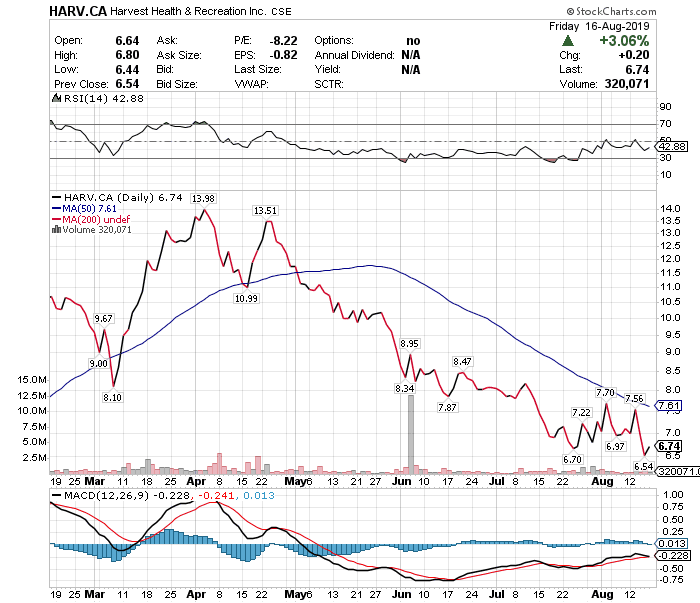Click the +3.06% percent change value
Viewport: 700px width, 603px height.
(x=624, y=41)
